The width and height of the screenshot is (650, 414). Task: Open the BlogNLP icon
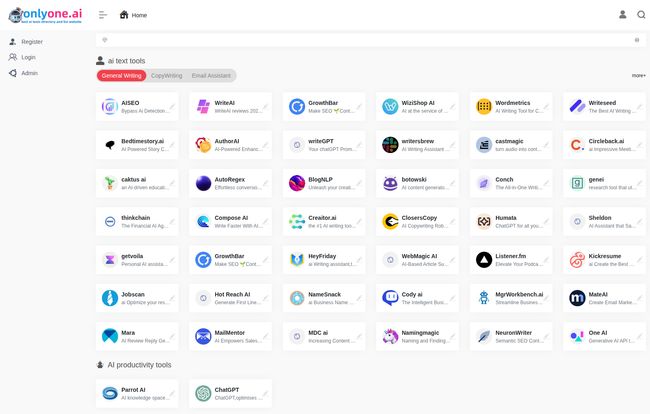[x=297, y=183]
